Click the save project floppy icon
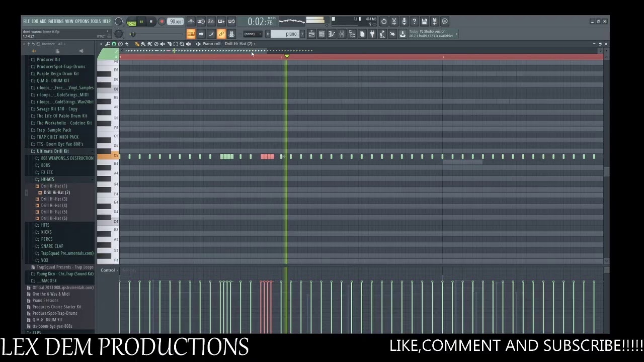This screenshot has width=644, height=362. [x=424, y=21]
